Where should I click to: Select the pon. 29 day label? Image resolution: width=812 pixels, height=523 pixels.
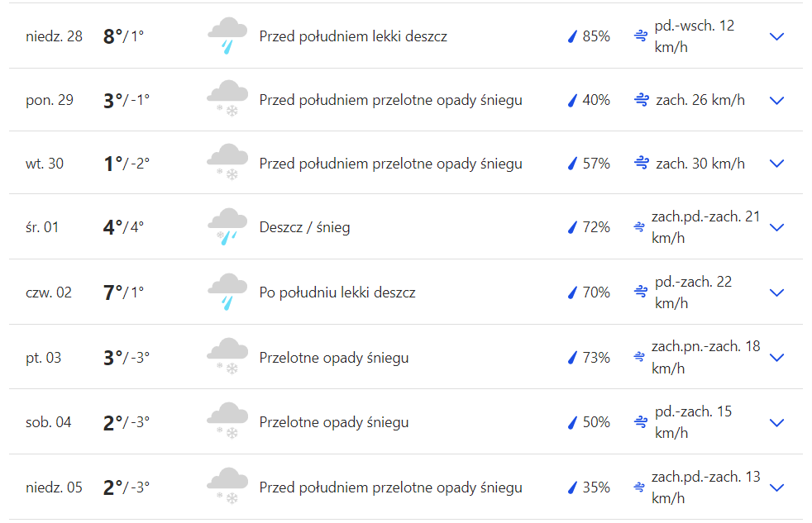pyautogui.click(x=50, y=100)
